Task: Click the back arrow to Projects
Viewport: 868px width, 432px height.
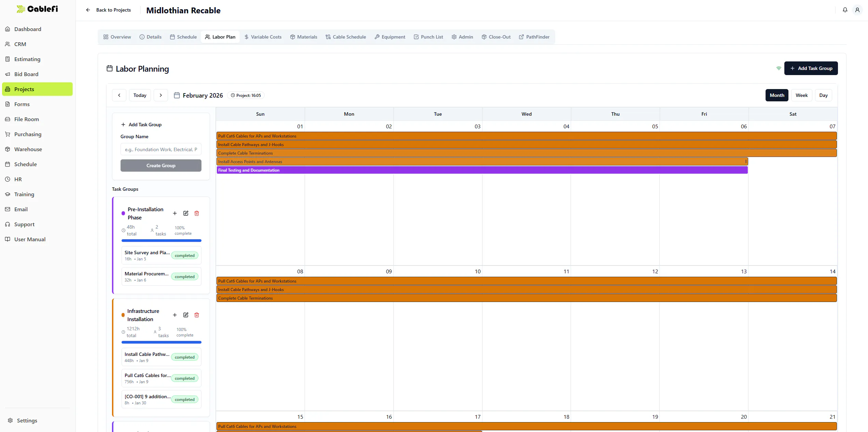Action: click(x=88, y=10)
